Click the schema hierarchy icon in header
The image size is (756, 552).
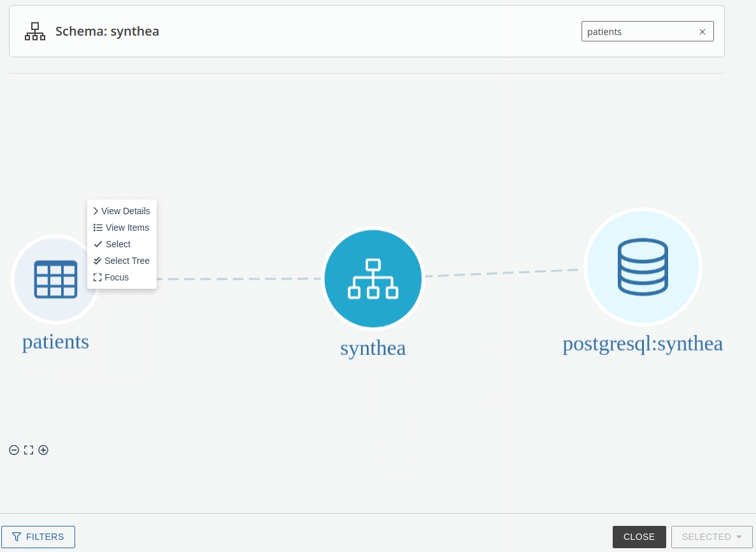point(35,31)
